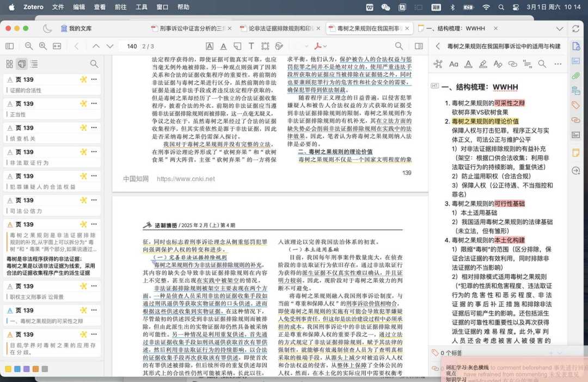Zoom out the PDF page
This screenshot has width=588, height=382.
tap(28, 46)
